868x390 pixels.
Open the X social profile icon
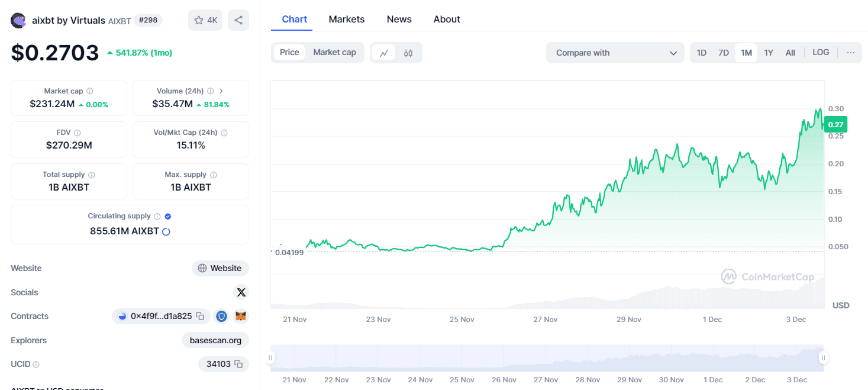pos(241,292)
